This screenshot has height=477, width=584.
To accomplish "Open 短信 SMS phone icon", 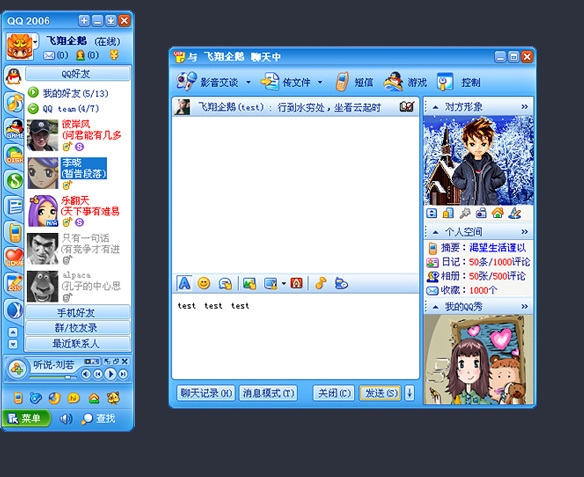I will 342,82.
